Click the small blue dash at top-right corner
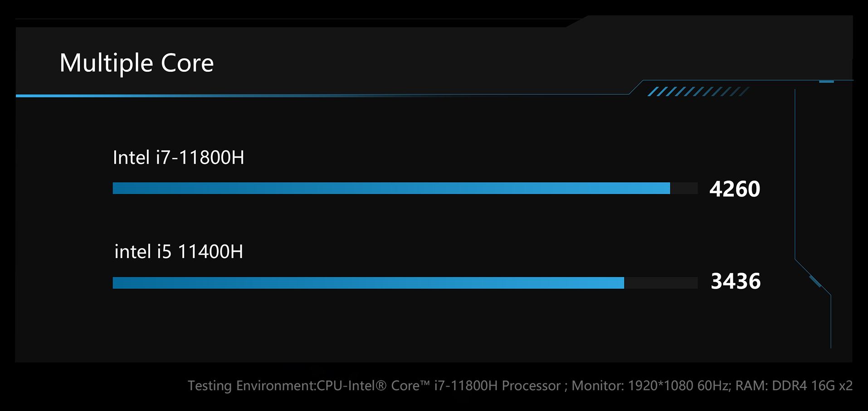Viewport: 868px width, 411px height. [x=826, y=82]
